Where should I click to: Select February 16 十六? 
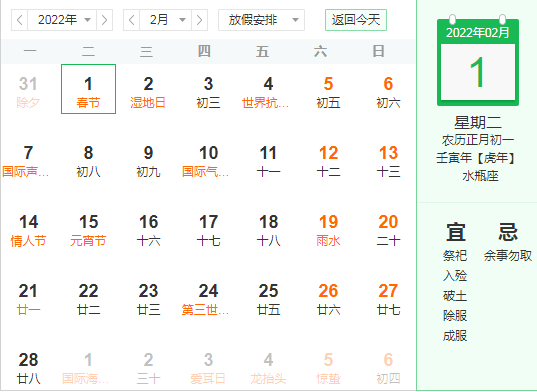[x=148, y=231]
